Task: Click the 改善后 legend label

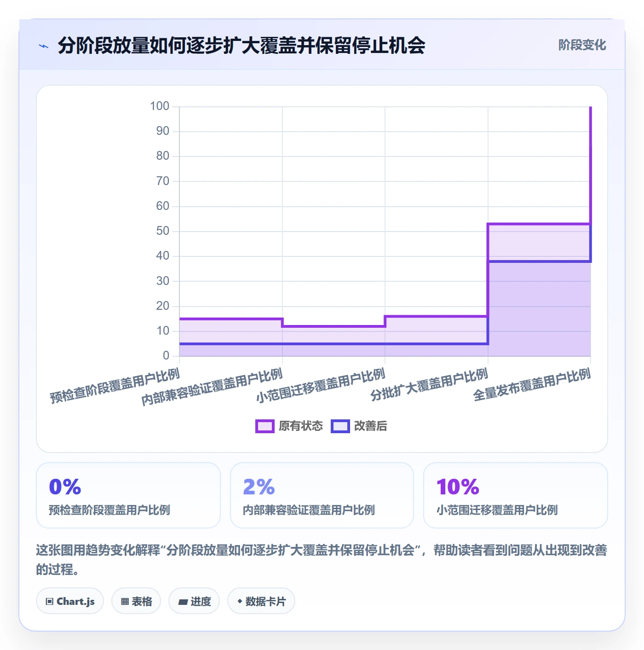Action: (370, 426)
